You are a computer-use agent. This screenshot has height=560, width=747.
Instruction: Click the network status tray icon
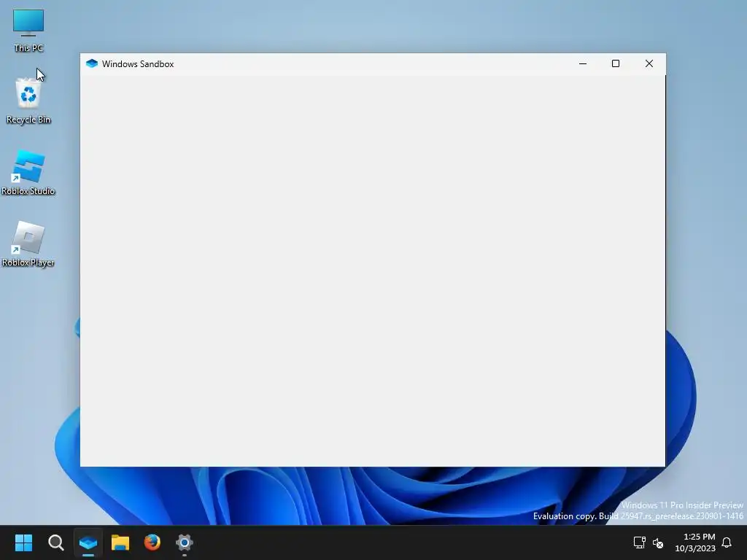click(639, 542)
